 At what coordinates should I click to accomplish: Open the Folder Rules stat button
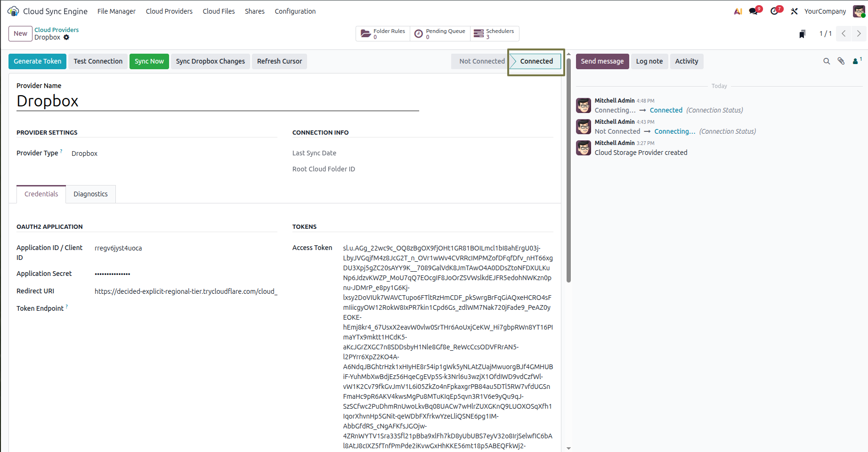tap(383, 33)
